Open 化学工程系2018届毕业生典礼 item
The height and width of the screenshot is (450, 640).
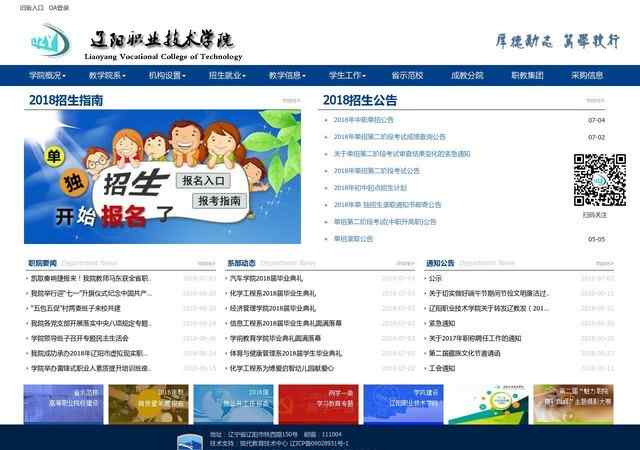click(x=273, y=293)
